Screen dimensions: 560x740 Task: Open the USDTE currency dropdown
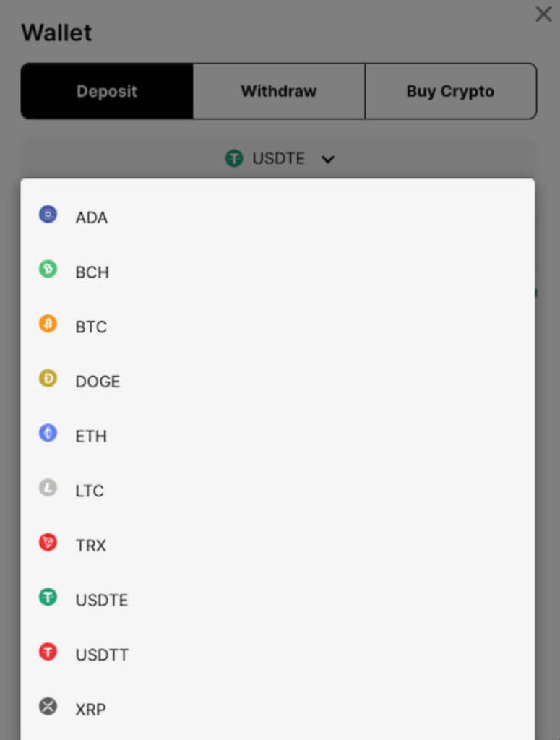click(x=280, y=158)
